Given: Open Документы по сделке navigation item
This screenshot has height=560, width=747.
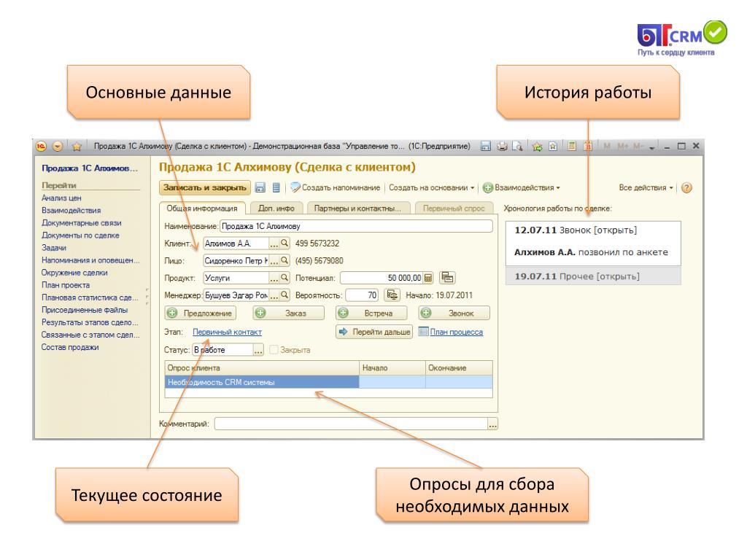Looking at the screenshot, I should [80, 236].
